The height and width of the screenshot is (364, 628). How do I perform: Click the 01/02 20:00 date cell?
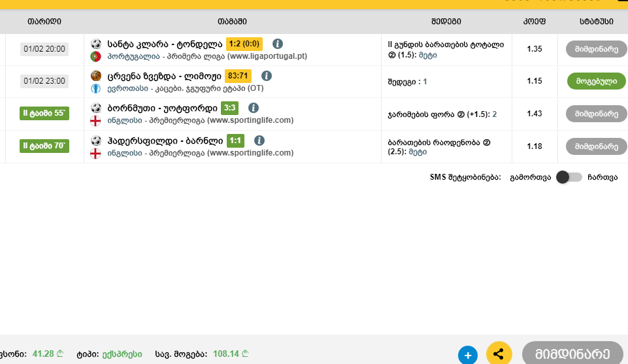tap(44, 49)
